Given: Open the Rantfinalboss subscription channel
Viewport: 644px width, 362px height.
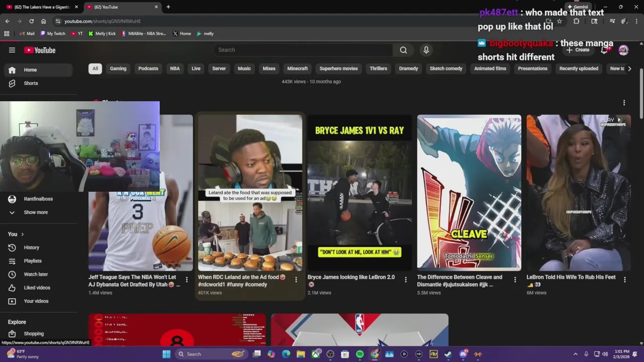Looking at the screenshot, I should coord(38,199).
